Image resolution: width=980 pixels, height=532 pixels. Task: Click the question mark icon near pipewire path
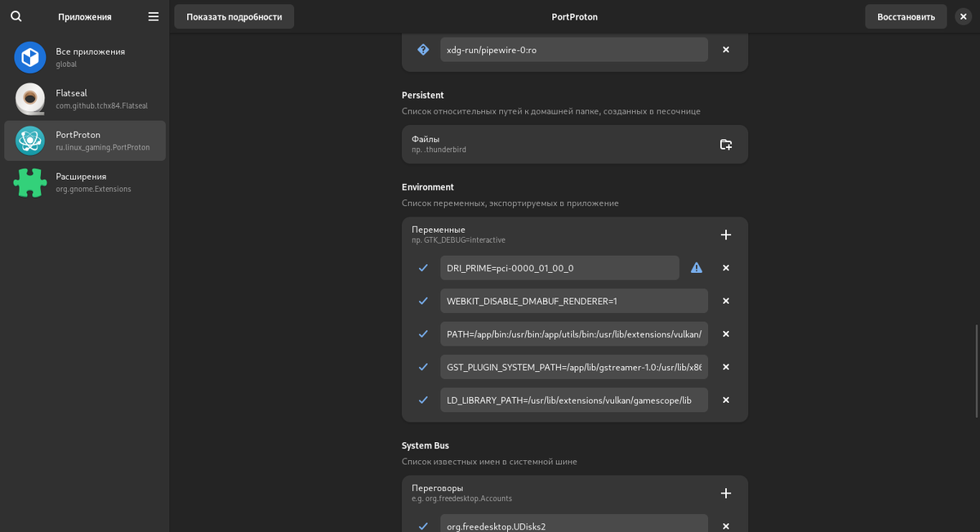[x=423, y=50]
